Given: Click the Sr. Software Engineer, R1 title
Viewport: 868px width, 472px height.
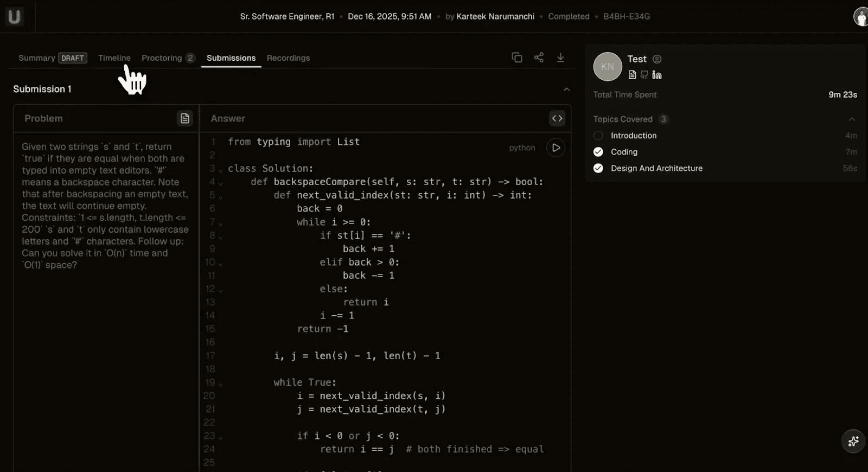Looking at the screenshot, I should (287, 17).
